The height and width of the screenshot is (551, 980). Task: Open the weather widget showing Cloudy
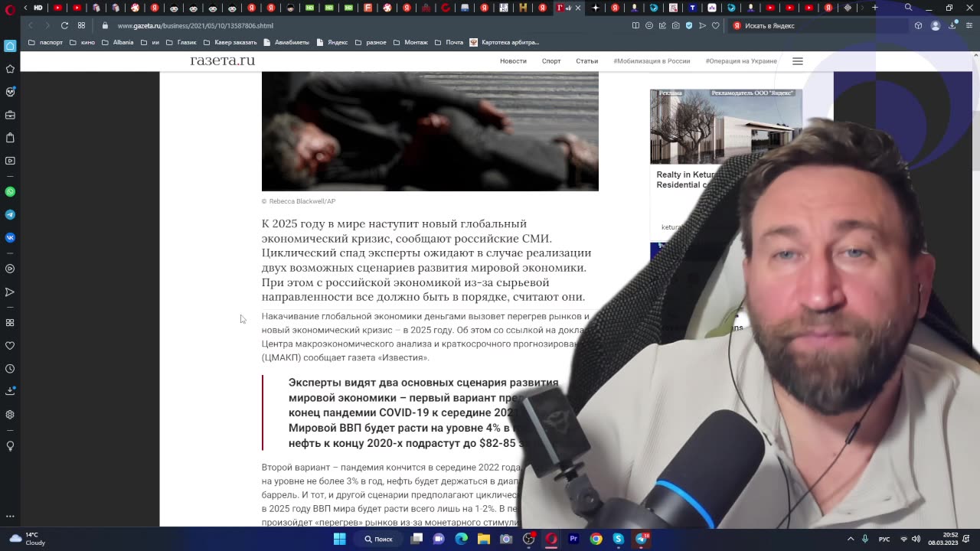click(x=26, y=539)
